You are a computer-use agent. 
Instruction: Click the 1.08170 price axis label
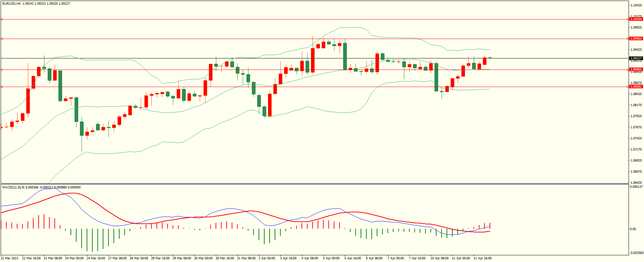click(636, 105)
